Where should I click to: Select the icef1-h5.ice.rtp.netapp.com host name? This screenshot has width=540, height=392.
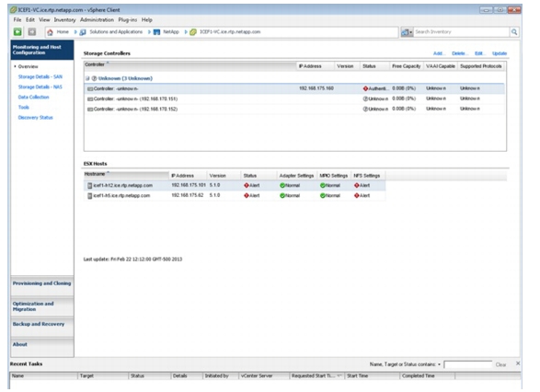pos(121,196)
